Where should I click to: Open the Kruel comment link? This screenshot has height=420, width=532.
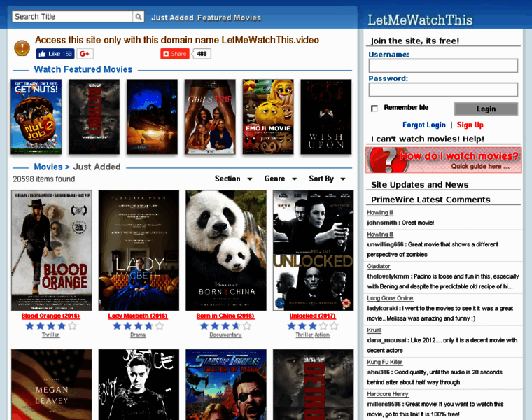[x=374, y=330]
